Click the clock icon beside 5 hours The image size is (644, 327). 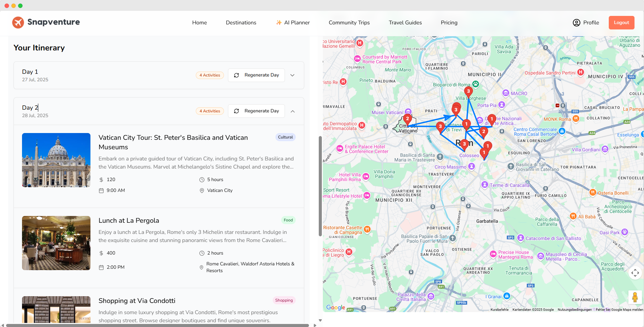pyautogui.click(x=202, y=180)
